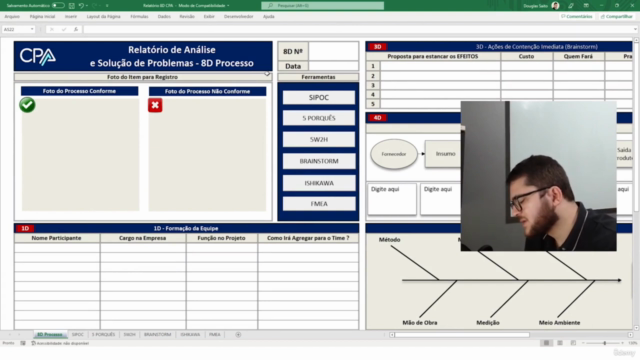Open the SIPOC sheet tab

point(78,335)
